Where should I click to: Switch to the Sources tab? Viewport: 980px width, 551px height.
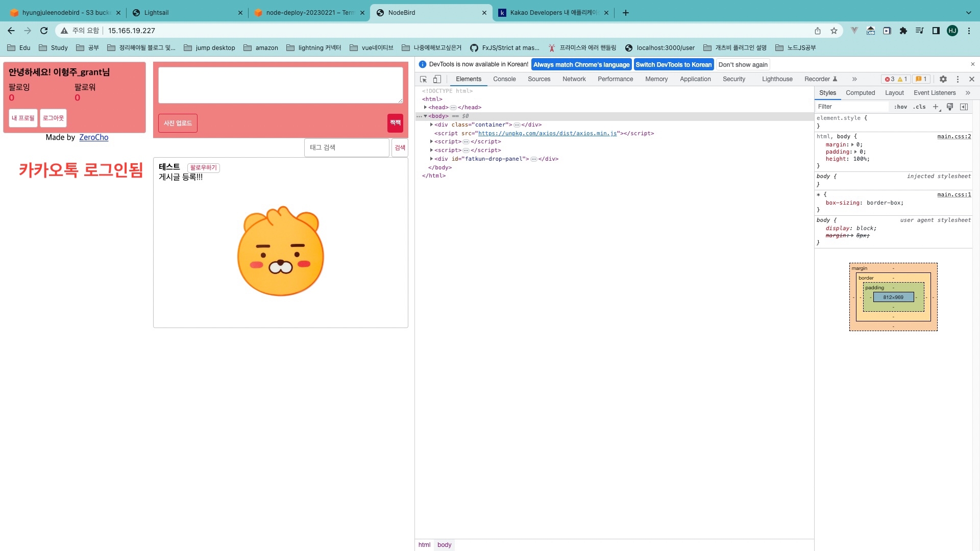539,79
